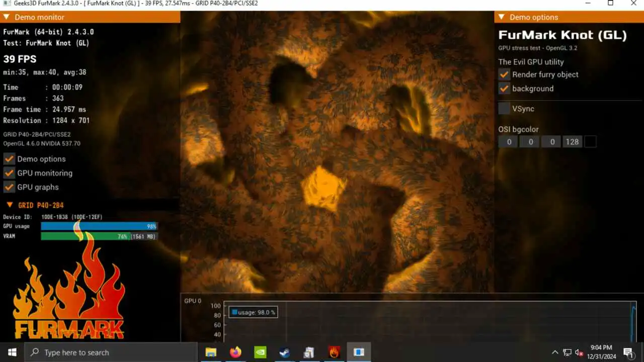Open network status tray icon
The height and width of the screenshot is (362, 644).
[567, 352]
